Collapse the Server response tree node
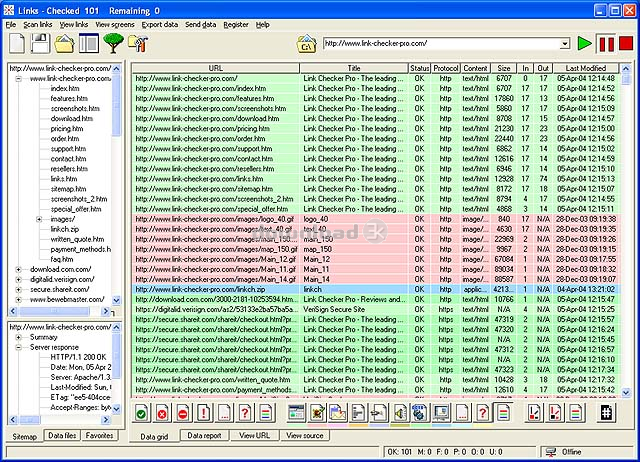 point(18,346)
